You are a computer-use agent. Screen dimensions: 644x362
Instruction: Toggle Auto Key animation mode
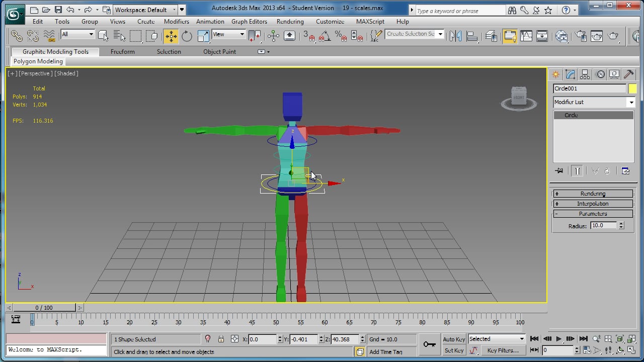454,339
